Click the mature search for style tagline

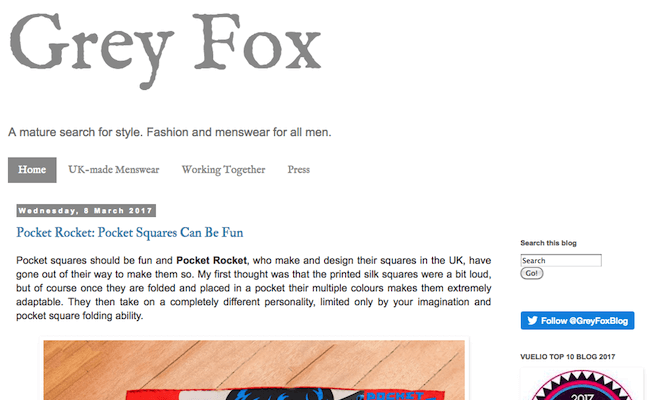pyautogui.click(x=169, y=132)
